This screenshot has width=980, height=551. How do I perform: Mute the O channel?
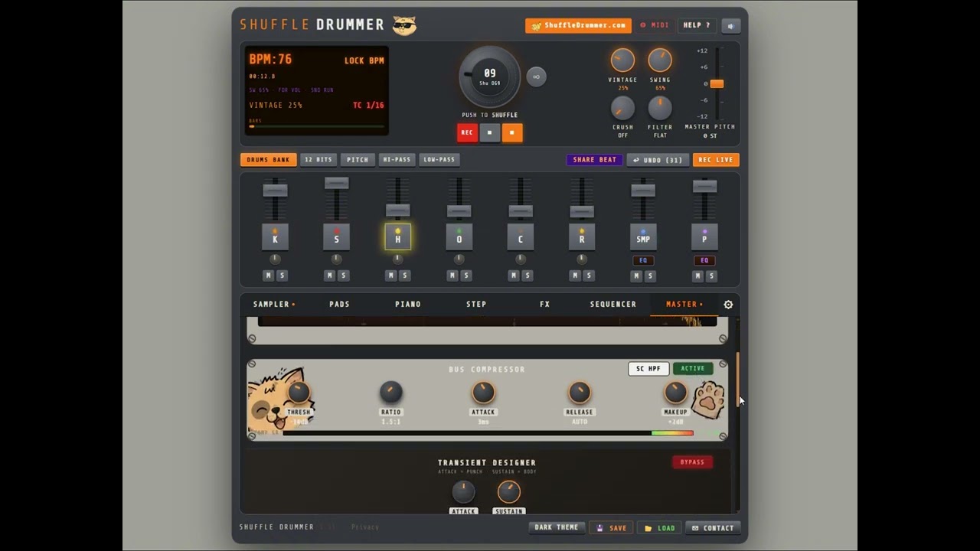452,275
